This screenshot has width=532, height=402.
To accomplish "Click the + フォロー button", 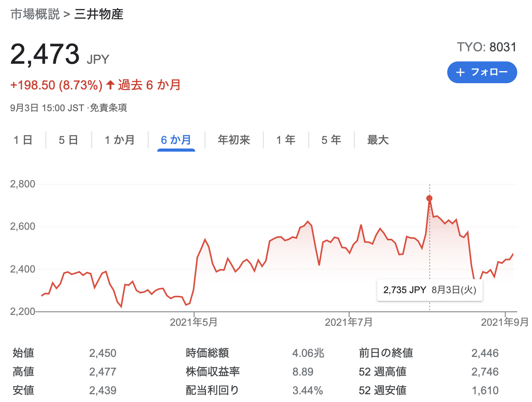I will pyautogui.click(x=482, y=72).
